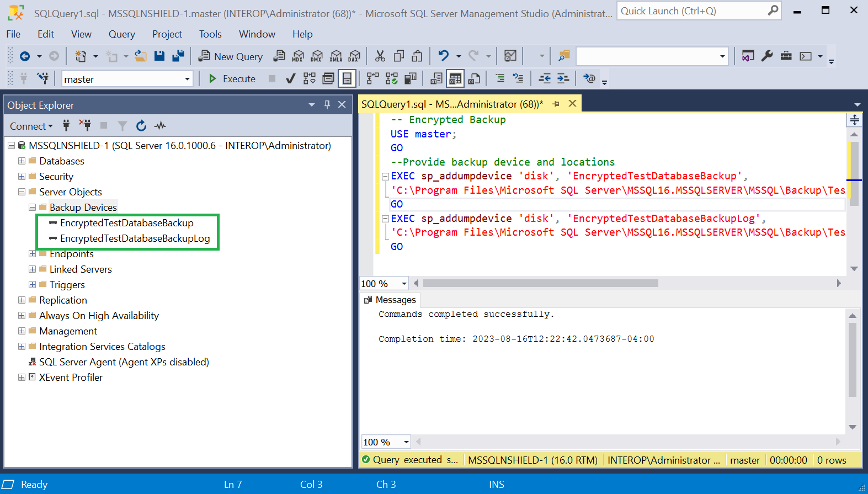Select EncryptedTestDatabaseBackupLog backup device
This screenshot has width=868, height=494.
[x=135, y=238]
